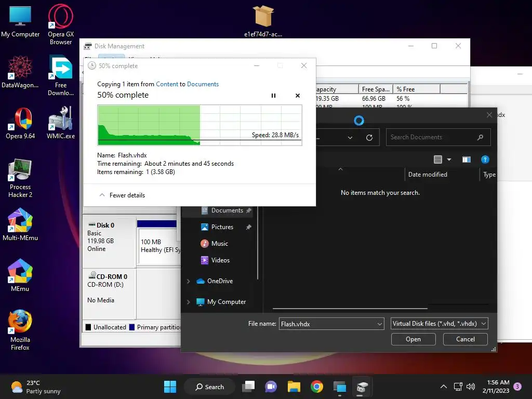Open the e1ef74d7-ac package on desktop
The width and height of the screenshot is (532, 399).
click(x=263, y=20)
